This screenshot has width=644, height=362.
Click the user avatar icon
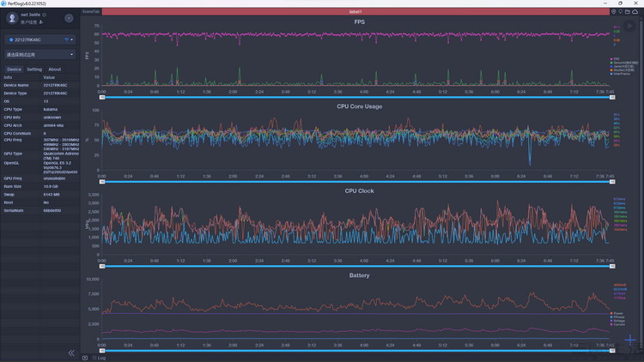pyautogui.click(x=12, y=18)
